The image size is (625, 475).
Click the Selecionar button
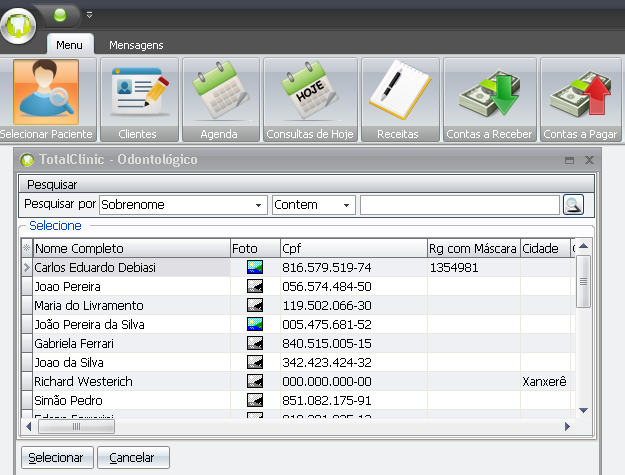pyautogui.click(x=57, y=457)
